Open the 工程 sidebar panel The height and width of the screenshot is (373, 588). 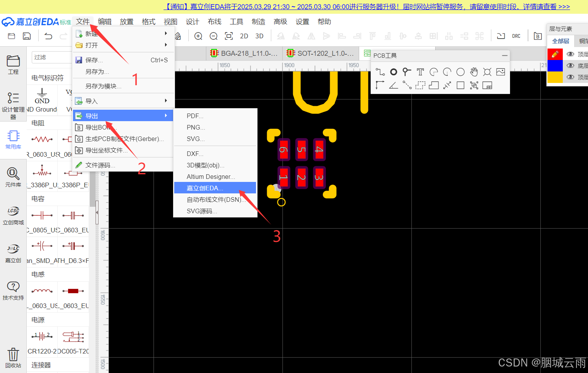pos(13,65)
